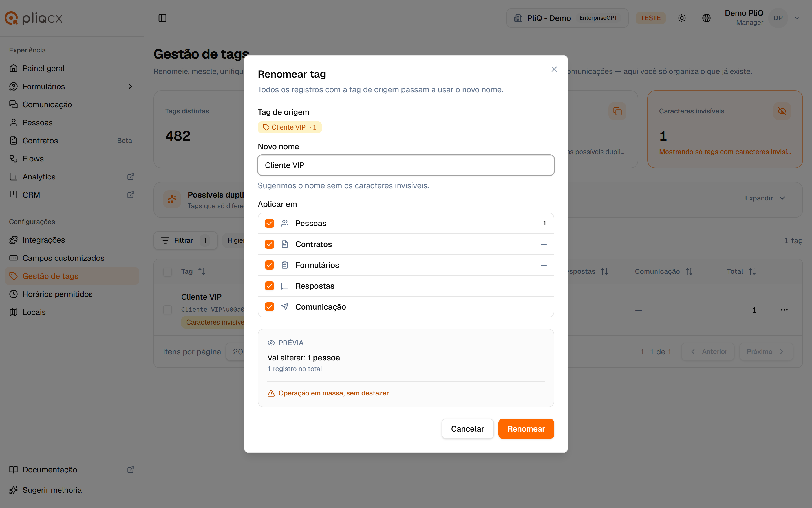Select the Cliente VIP table row checkbox
The height and width of the screenshot is (508, 812).
click(x=167, y=310)
